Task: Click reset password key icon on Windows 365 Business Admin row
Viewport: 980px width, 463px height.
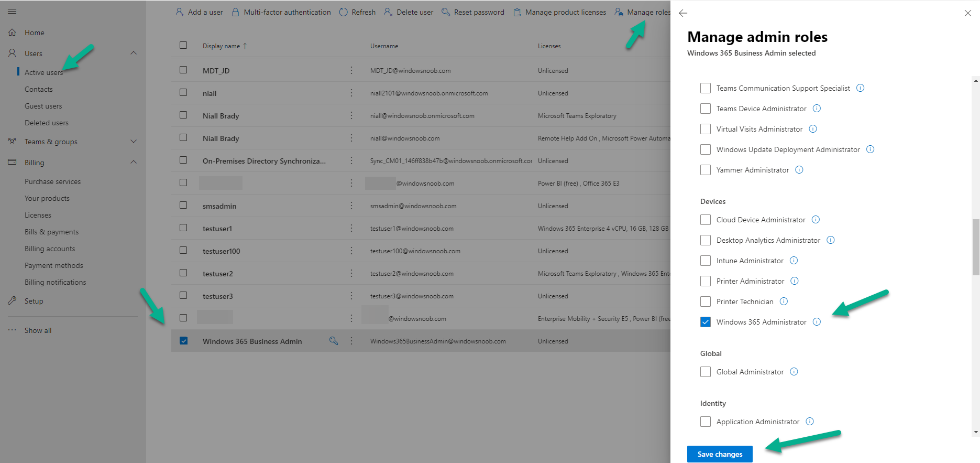Action: 334,341
